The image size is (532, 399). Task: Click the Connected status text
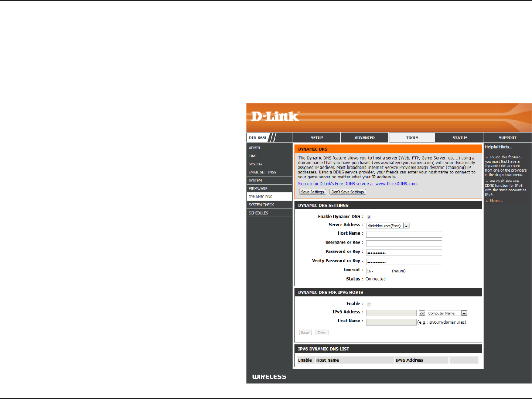375,279
